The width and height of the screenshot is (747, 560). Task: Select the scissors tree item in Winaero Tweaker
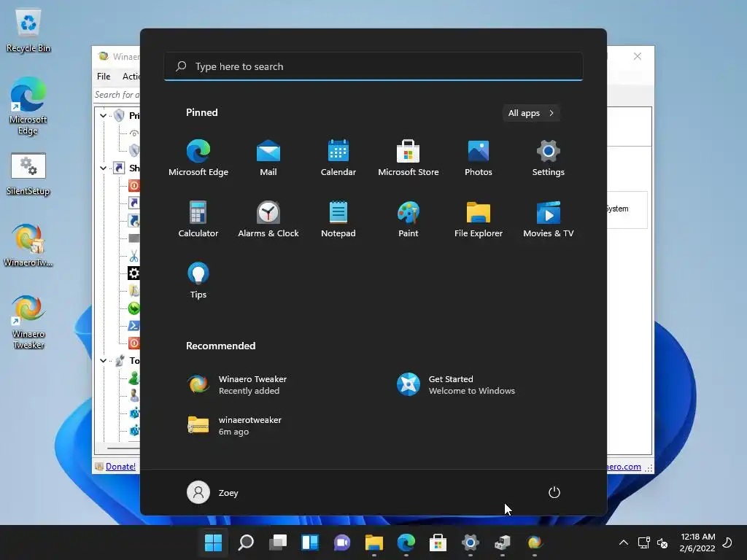pos(134,256)
